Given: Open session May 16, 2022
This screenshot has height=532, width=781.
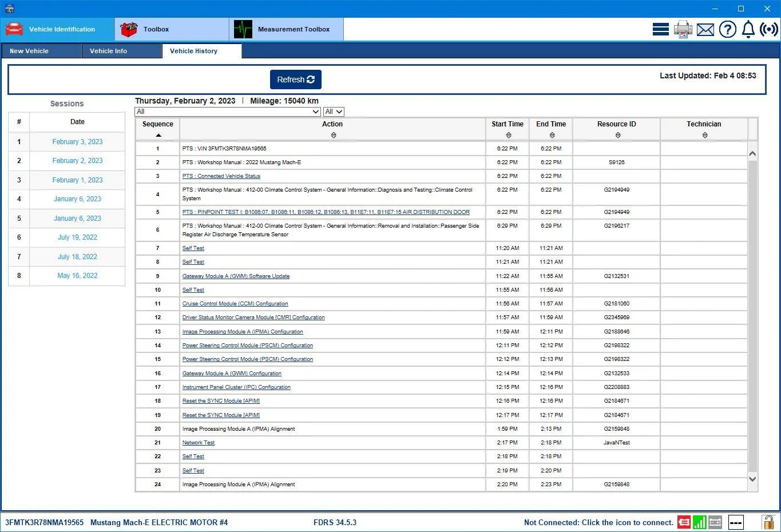Looking at the screenshot, I should 77,276.
